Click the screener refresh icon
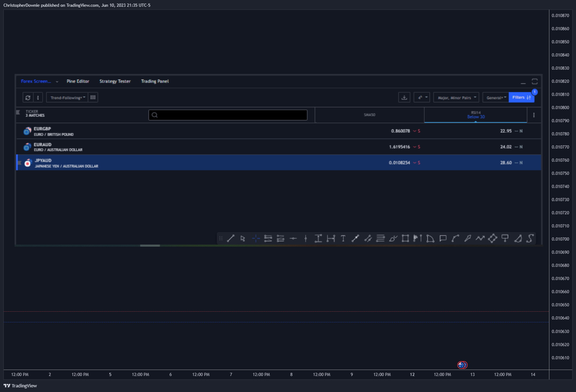This screenshot has height=392, width=576. tap(28, 97)
